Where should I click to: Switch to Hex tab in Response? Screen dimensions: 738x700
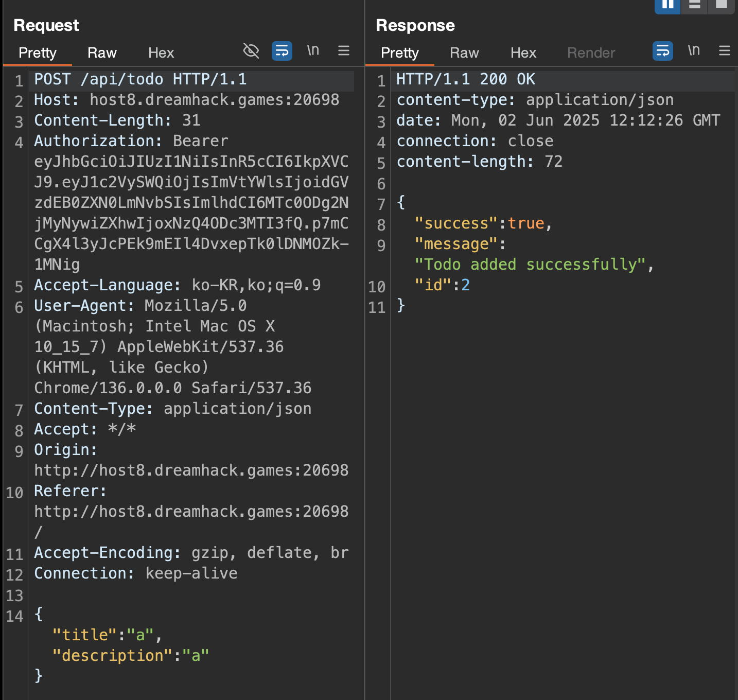(523, 52)
